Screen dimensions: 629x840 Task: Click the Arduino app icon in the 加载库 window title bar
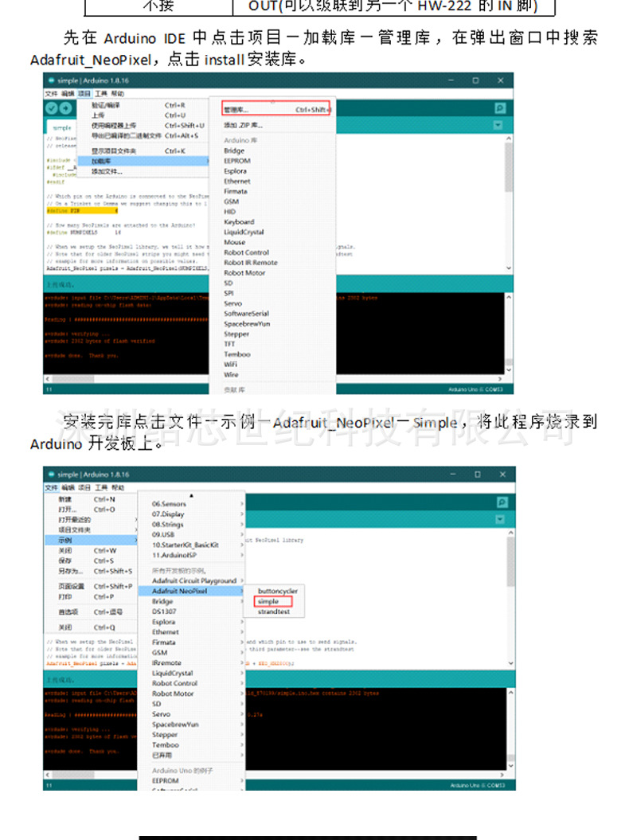coord(52,80)
